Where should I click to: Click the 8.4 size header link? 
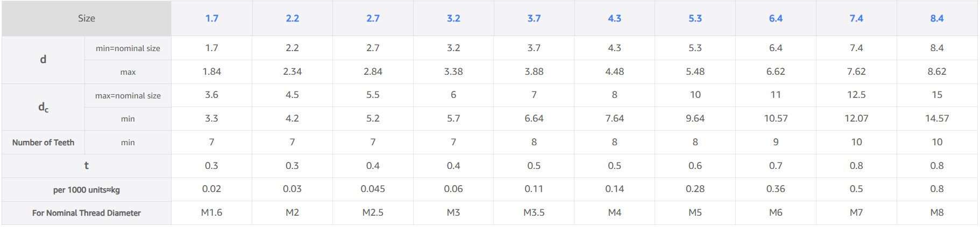(x=936, y=18)
